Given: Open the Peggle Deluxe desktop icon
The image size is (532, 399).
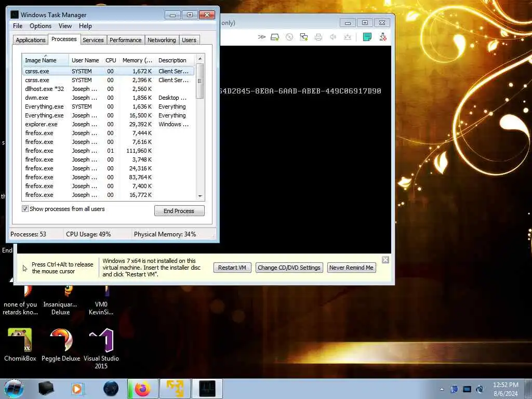Looking at the screenshot, I should 61,345.
